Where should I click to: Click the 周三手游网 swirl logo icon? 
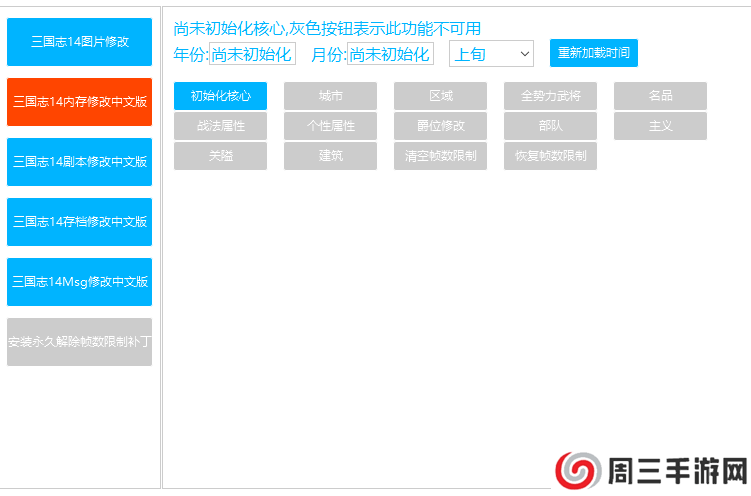pos(578,469)
